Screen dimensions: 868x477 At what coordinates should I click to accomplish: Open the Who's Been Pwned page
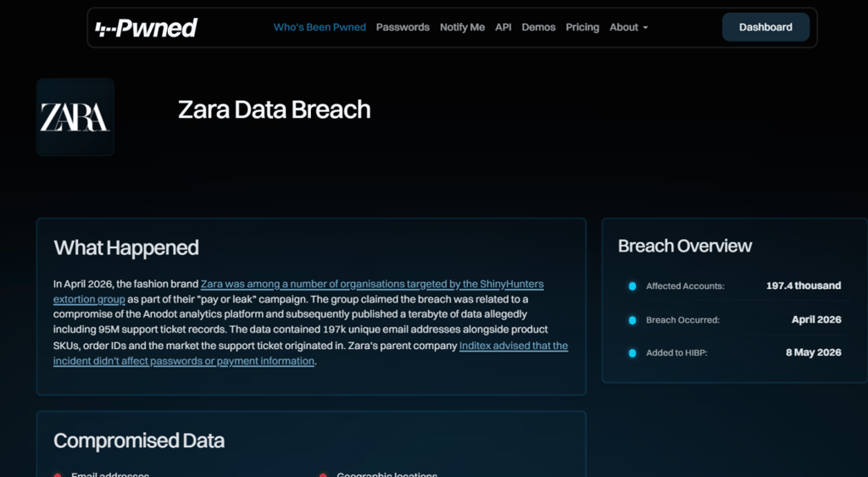tap(320, 27)
